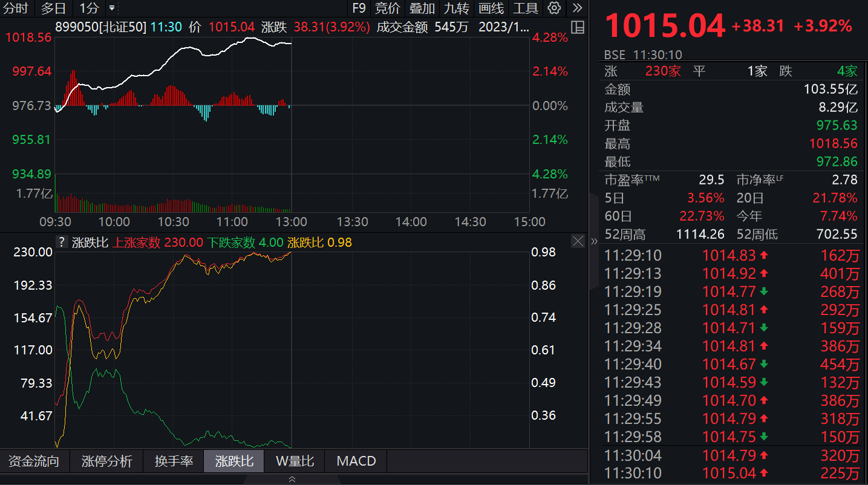
Task: Click the 60日 22.73% value
Action: tap(702, 216)
